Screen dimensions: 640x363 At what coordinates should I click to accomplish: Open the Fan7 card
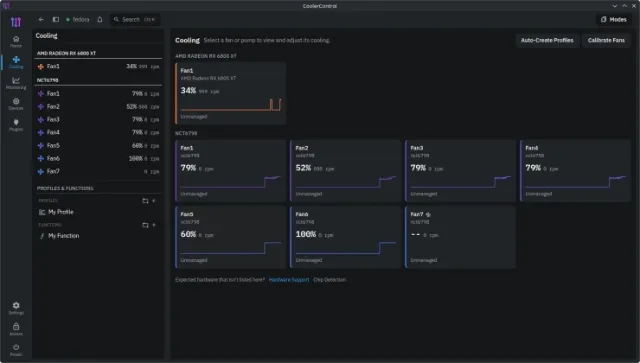point(460,237)
